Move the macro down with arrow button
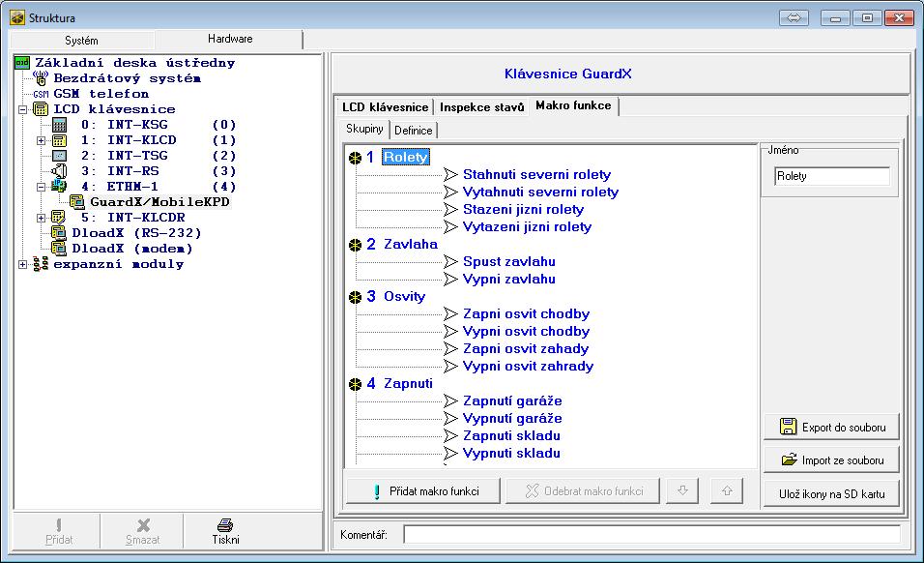This screenshot has width=924, height=563. [682, 491]
